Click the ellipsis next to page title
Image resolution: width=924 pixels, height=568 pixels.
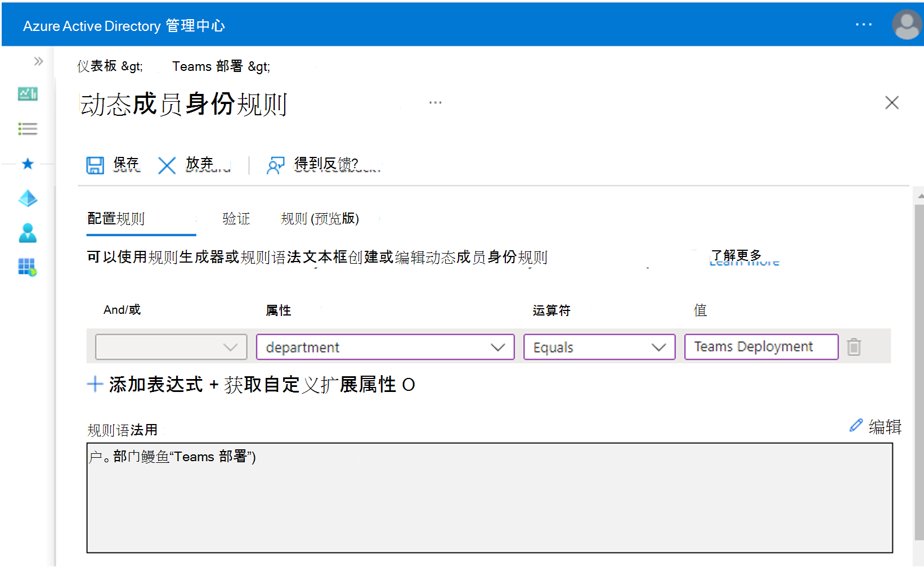(435, 103)
